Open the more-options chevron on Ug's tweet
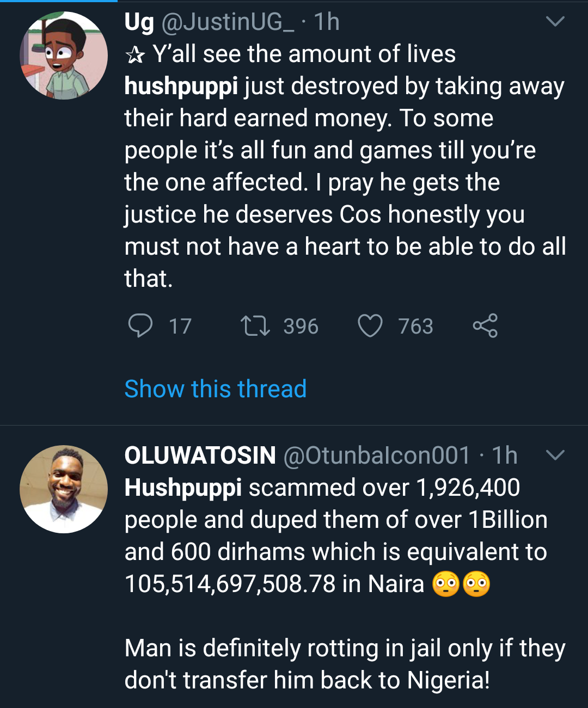Image resolution: width=588 pixels, height=708 pixels. 555,22
